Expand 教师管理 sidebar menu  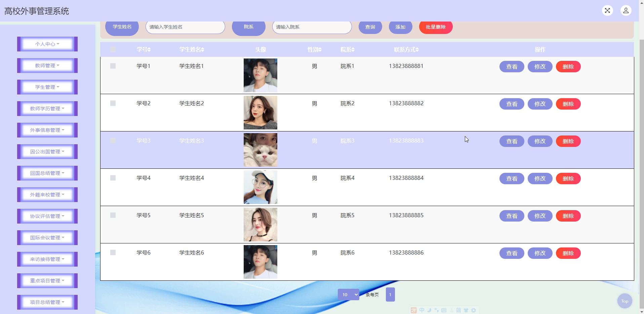click(47, 66)
